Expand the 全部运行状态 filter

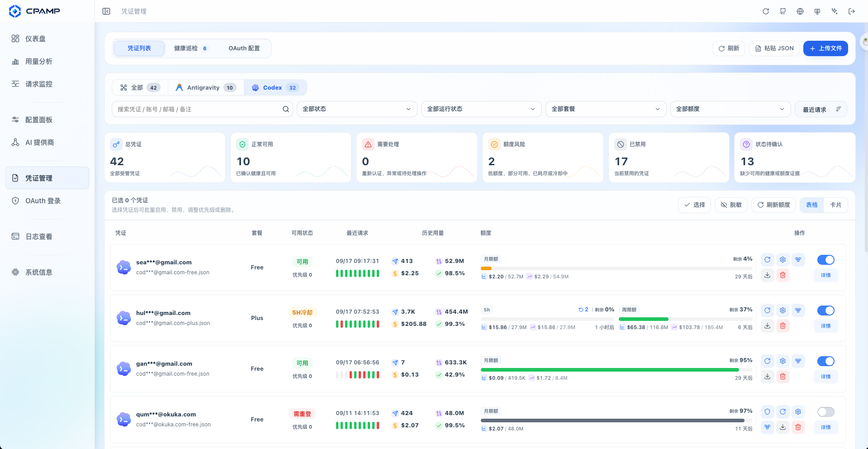481,109
